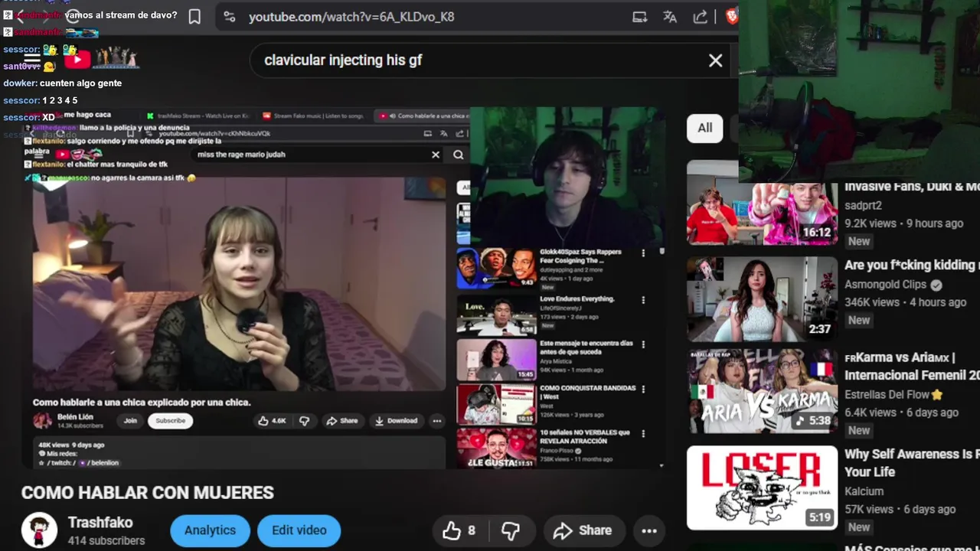
Task: Click the 4.6K like button inside the video
Action: coord(273,420)
